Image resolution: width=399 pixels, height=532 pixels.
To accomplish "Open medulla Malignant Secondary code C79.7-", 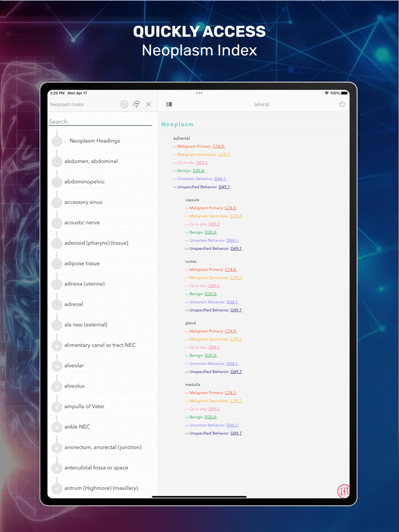I will [x=237, y=401].
